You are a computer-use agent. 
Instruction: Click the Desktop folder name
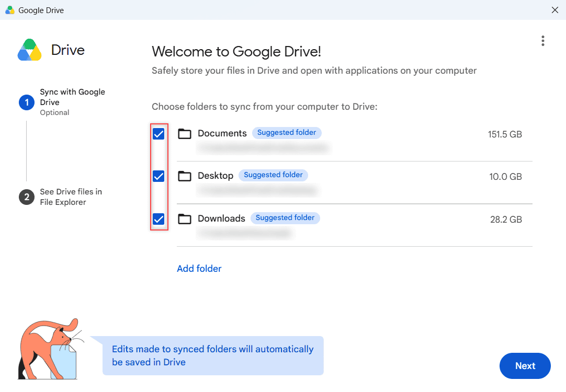point(216,176)
